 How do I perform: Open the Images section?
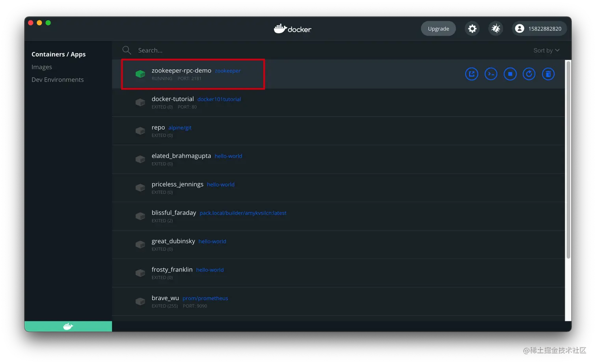pyautogui.click(x=42, y=67)
